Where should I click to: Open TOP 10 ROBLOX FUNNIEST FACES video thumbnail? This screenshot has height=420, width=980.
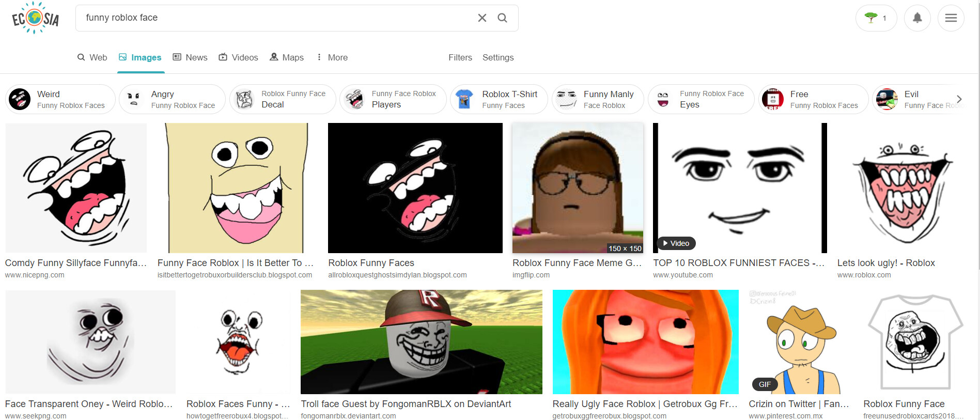click(740, 188)
